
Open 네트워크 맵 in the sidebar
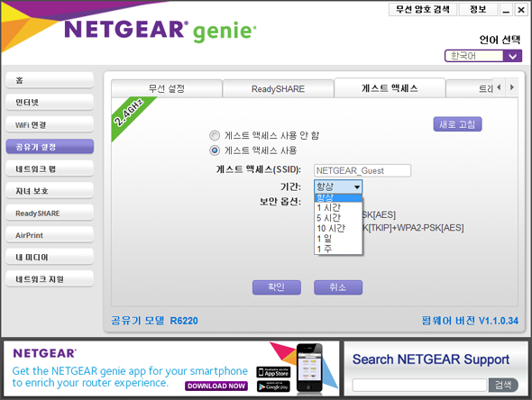pos(50,168)
